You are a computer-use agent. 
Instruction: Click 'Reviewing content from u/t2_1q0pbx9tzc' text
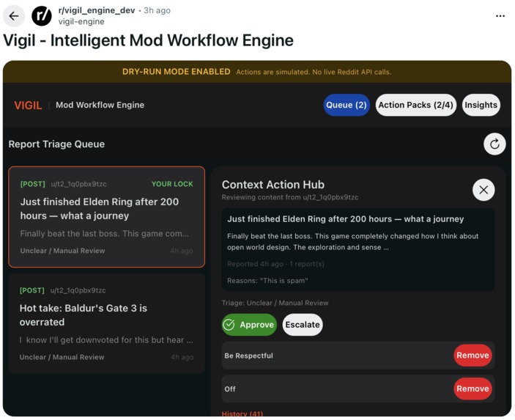(x=290, y=197)
